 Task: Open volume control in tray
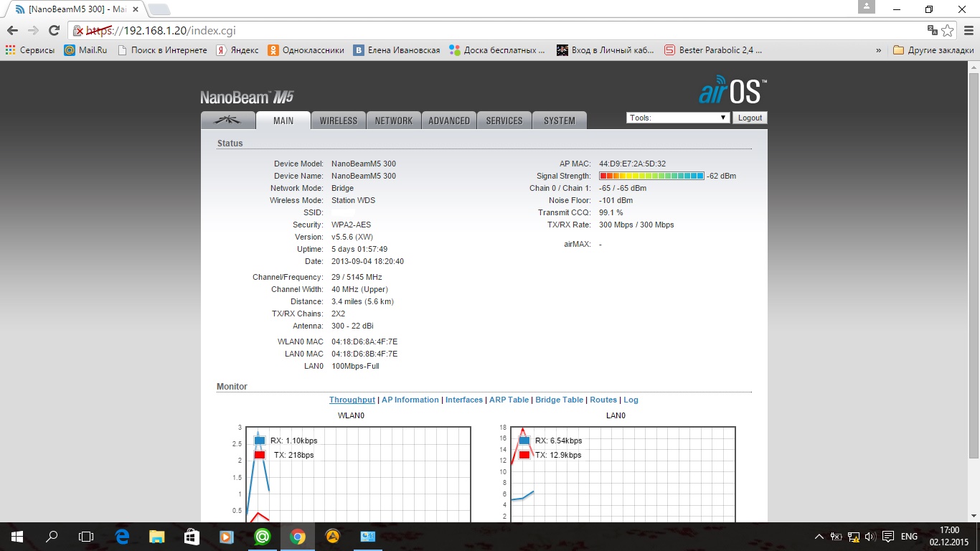pyautogui.click(x=870, y=536)
